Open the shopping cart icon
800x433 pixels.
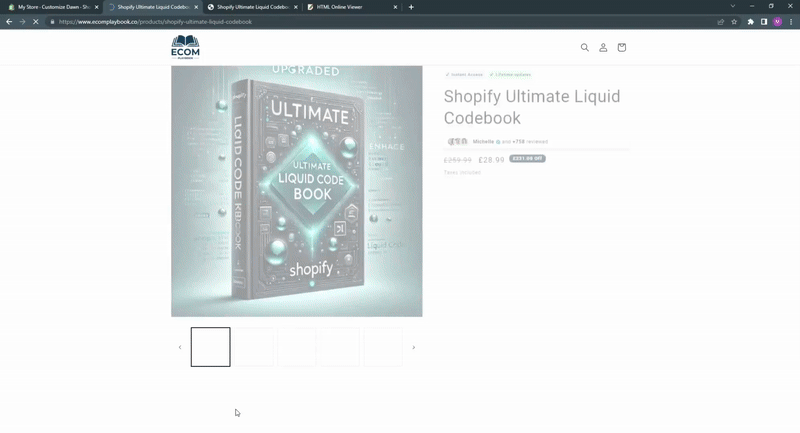(x=621, y=47)
